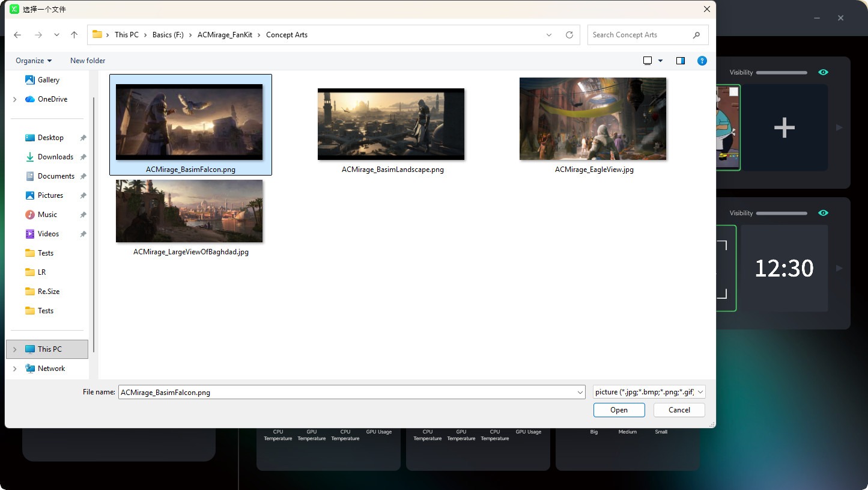The height and width of the screenshot is (490, 868).
Task: Toggle the preview pane icon
Action: 681,61
